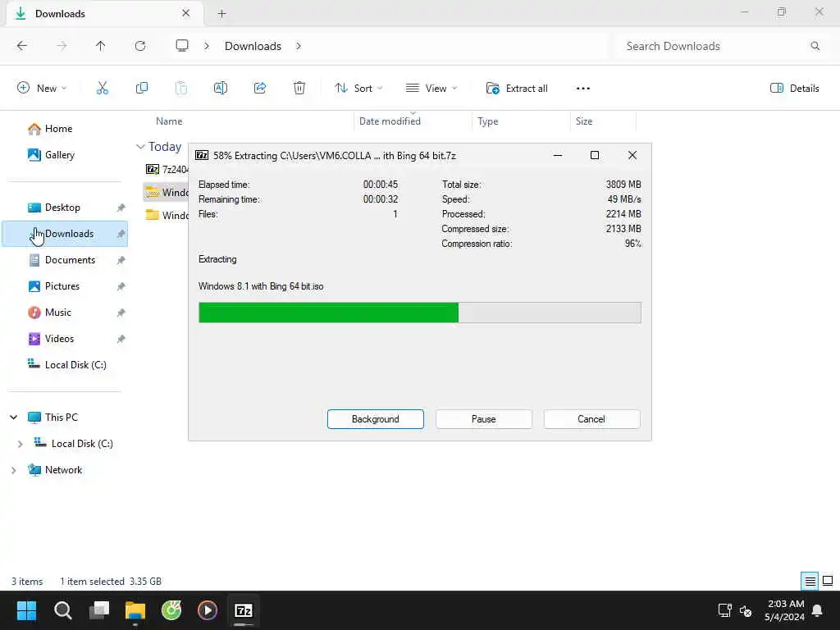Unpin Desktop from Quick access
Viewport: 840px width, 630px height.
point(121,208)
